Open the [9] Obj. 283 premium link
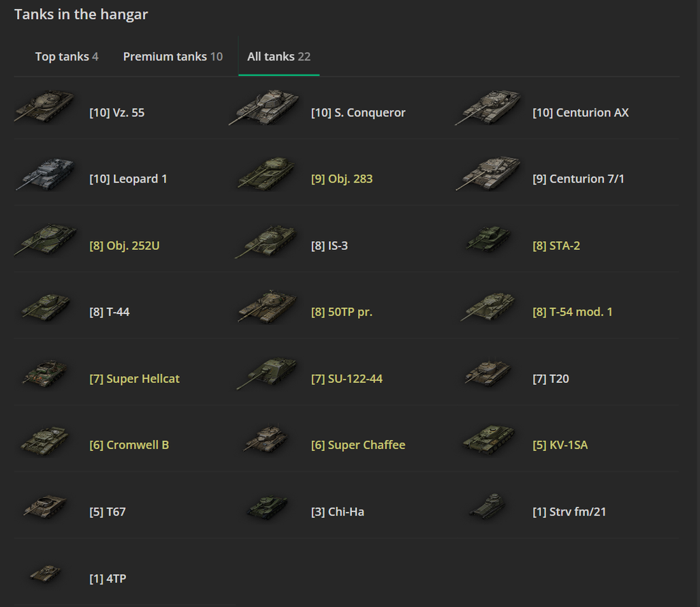The height and width of the screenshot is (607, 700). pyautogui.click(x=342, y=179)
